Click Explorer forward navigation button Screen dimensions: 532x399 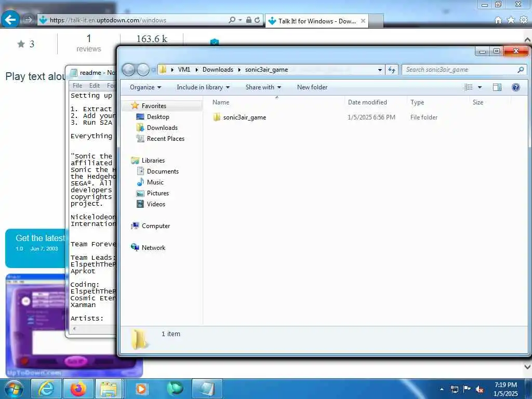point(143,70)
